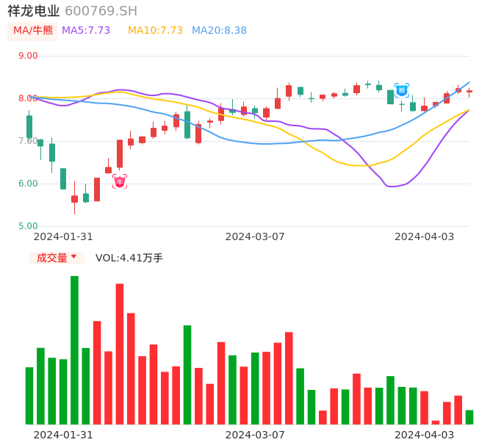This screenshot has width=504, height=445.
Task: Click the first green candlestick on the left
Action: [29, 127]
